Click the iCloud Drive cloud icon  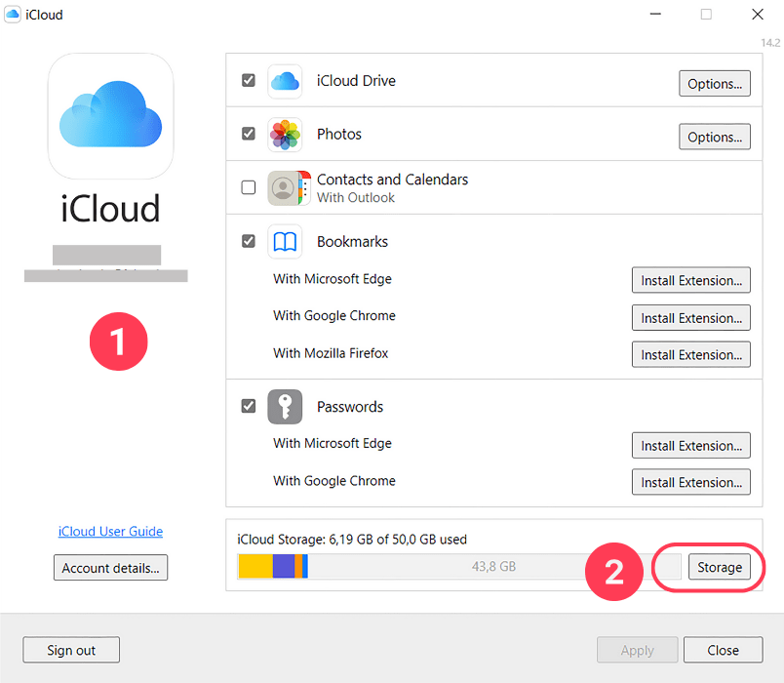click(285, 81)
